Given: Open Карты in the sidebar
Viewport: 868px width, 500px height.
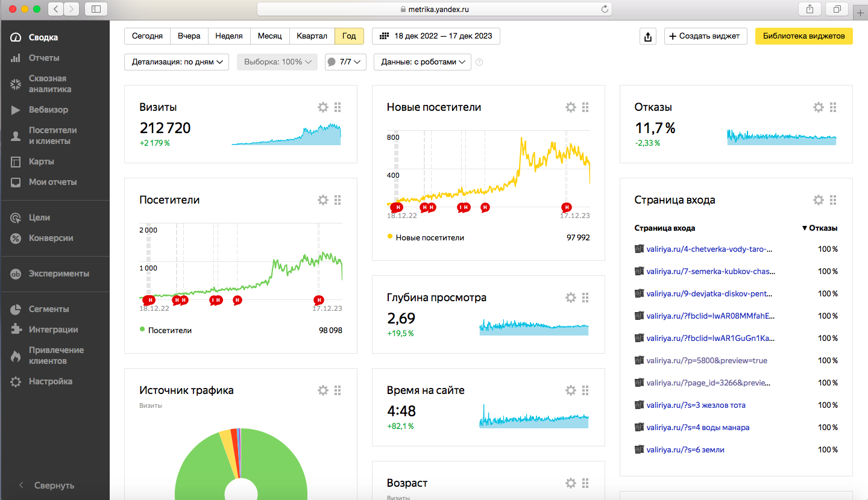Looking at the screenshot, I should click(42, 161).
